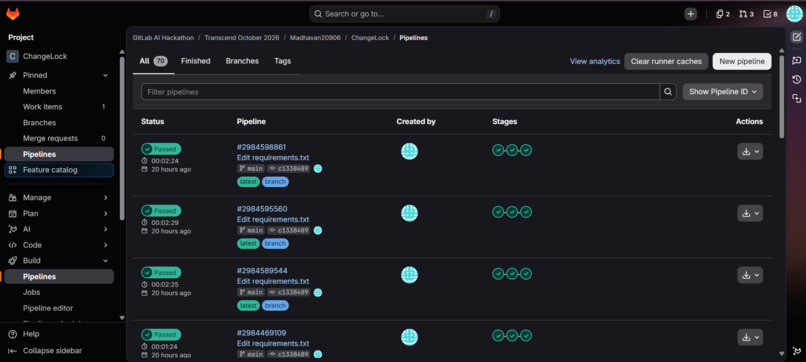
Task: Open stages status of pipeline #2984595560
Action: [512, 212]
